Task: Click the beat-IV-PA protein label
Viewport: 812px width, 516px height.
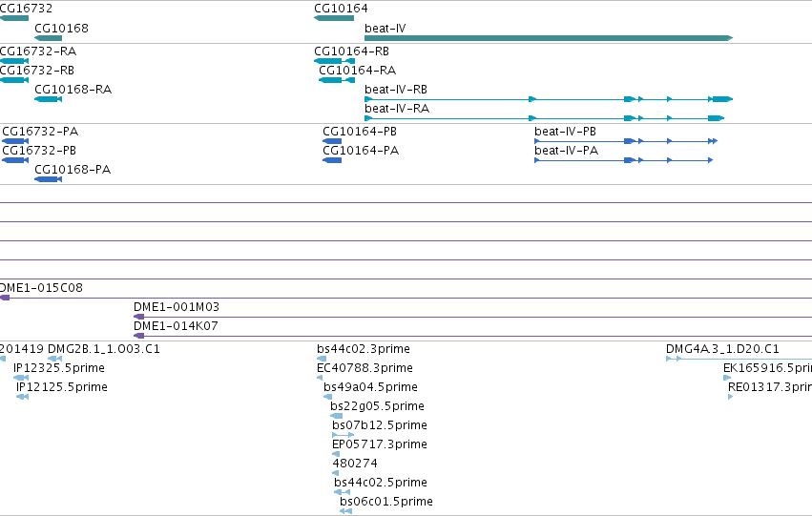Action: tap(566, 151)
